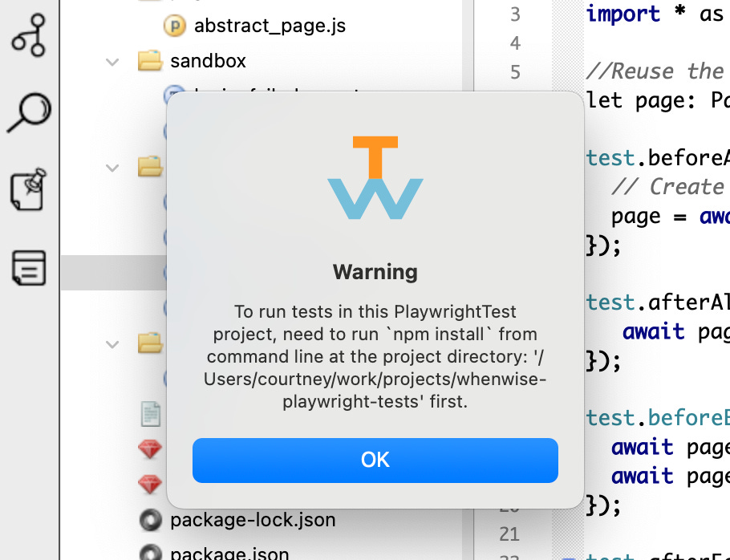Collapse the folder chevron below sandbox
The image size is (730, 560).
(112, 168)
